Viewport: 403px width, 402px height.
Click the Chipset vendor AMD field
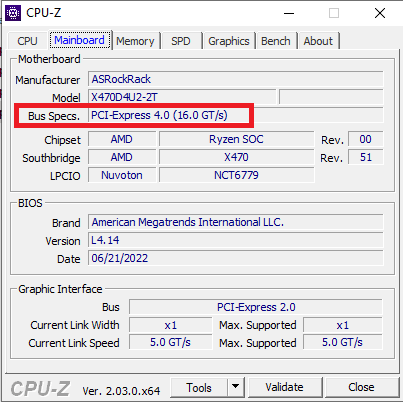[x=122, y=139]
